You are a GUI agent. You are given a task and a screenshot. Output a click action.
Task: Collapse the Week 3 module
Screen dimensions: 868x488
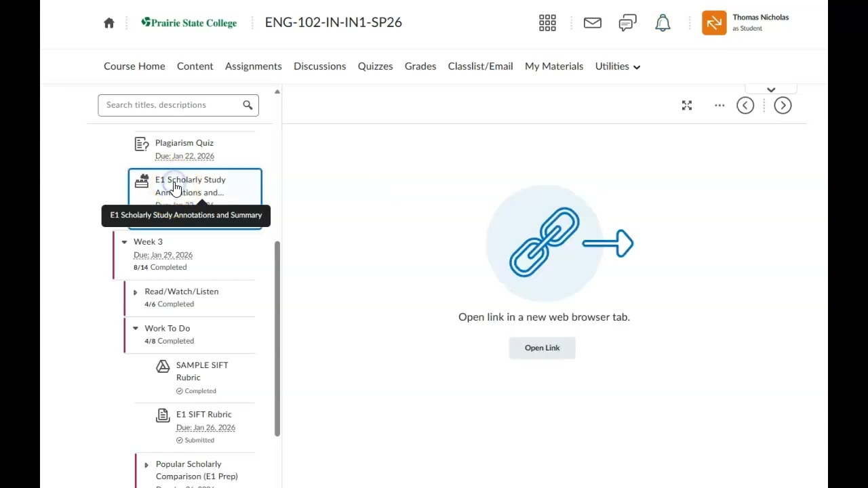click(x=124, y=242)
